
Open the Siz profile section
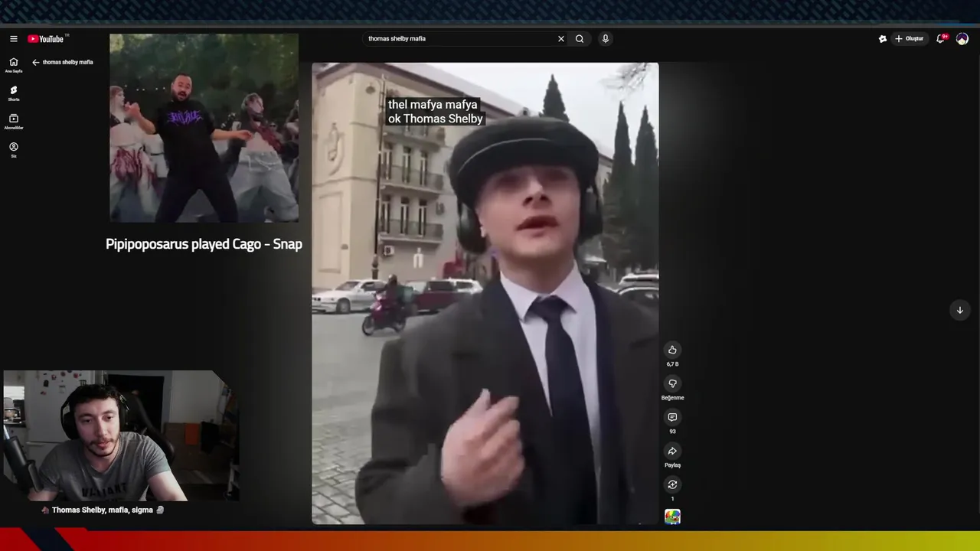click(13, 150)
